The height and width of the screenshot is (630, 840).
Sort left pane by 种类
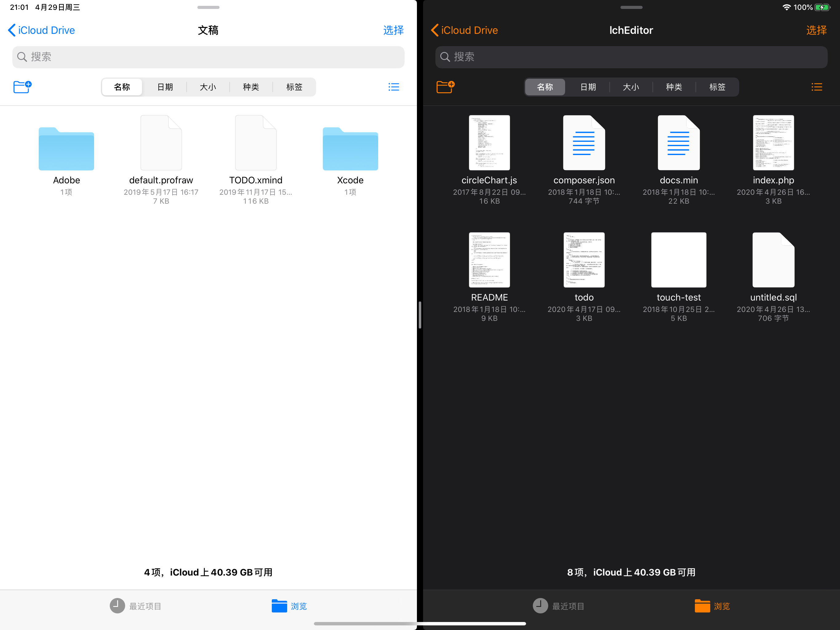coord(251,87)
